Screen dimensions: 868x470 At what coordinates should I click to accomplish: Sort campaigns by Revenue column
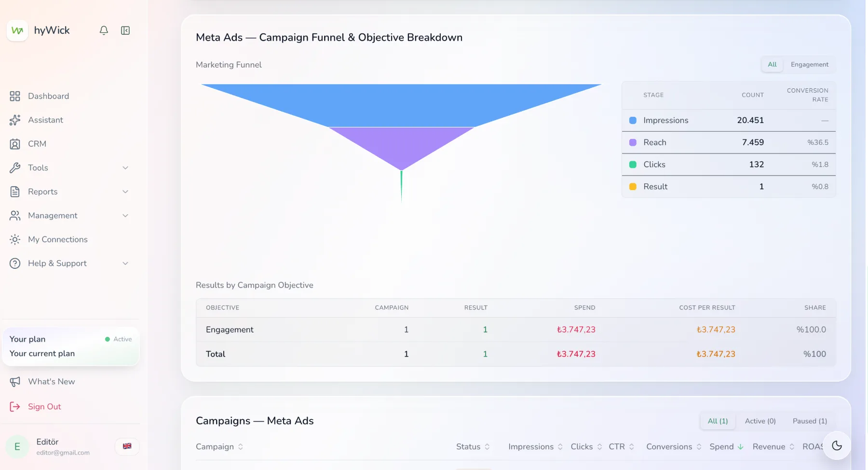(x=773, y=447)
